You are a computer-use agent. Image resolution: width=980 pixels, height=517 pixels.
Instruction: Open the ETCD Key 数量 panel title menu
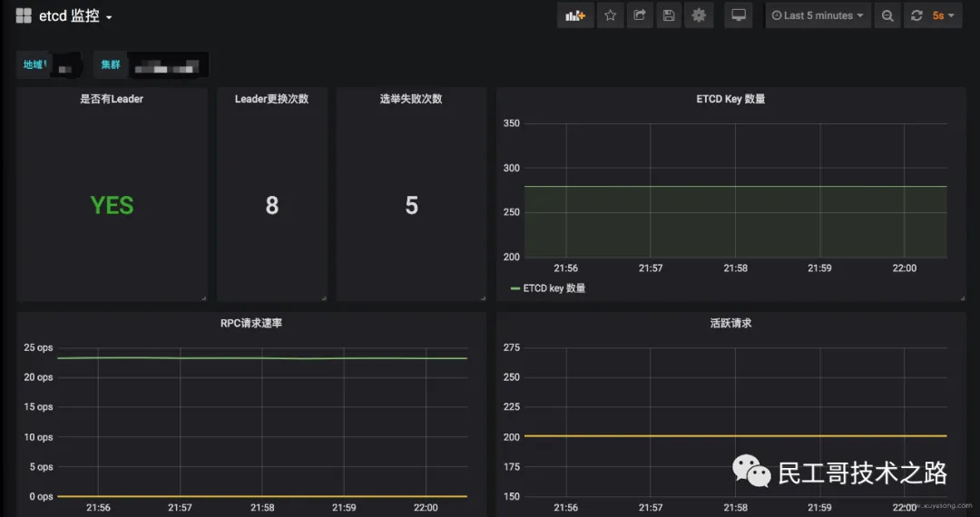(x=730, y=99)
